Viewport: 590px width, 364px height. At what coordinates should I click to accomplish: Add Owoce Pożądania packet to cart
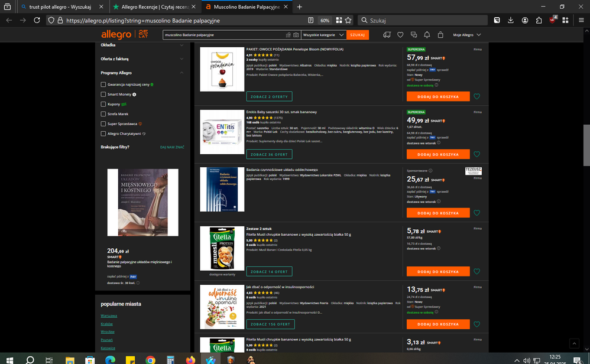point(438,97)
